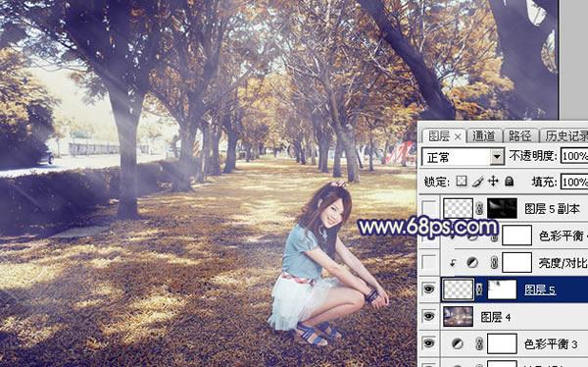Click the link icon on 色彩平衡 3
Image resolution: width=588 pixels, height=367 pixels.
click(x=479, y=343)
